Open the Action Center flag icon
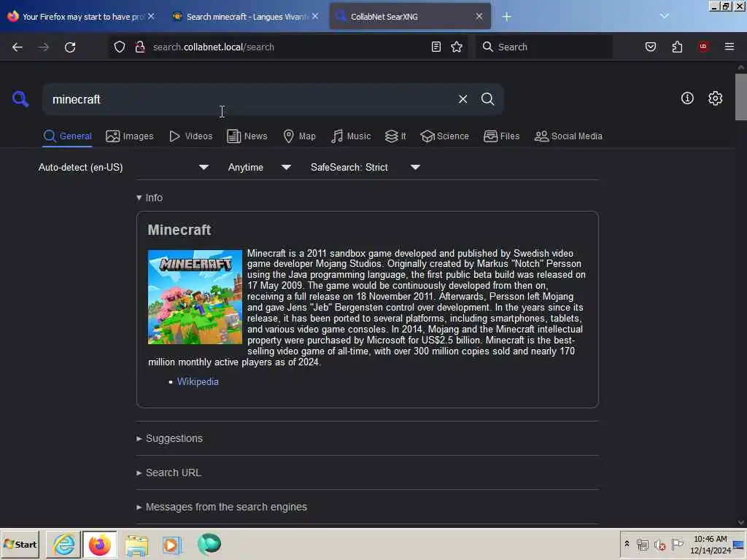The width and height of the screenshot is (747, 560). [677, 544]
